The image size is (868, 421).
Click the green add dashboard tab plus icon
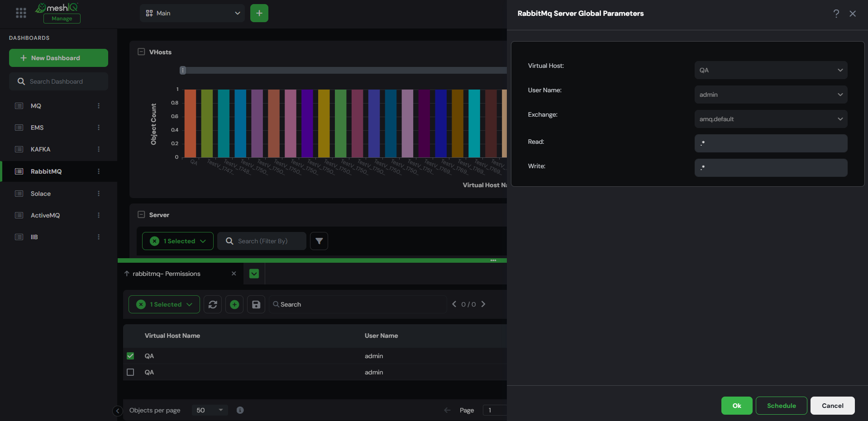pyautogui.click(x=259, y=13)
